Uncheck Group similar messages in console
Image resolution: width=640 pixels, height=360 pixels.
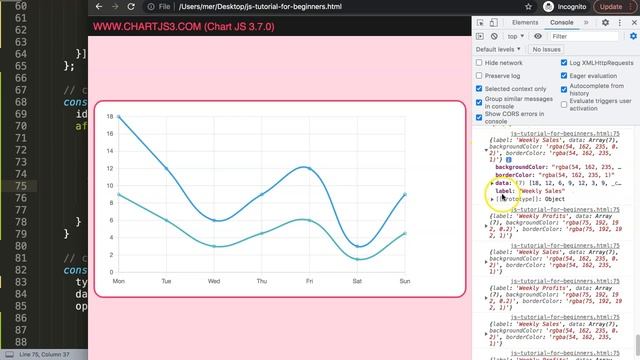(x=479, y=102)
